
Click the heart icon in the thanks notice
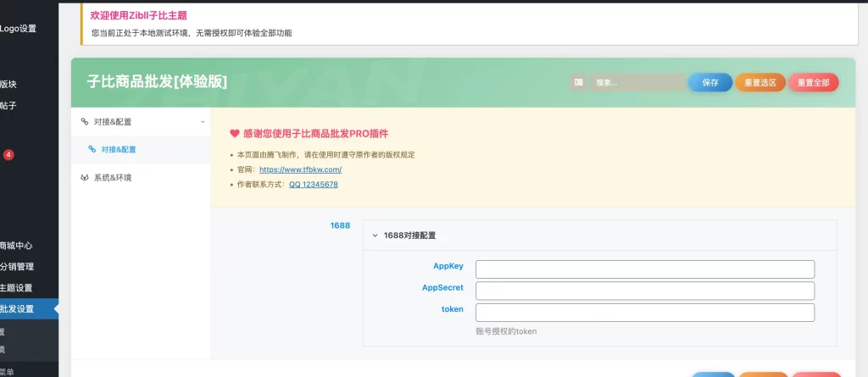click(x=234, y=133)
